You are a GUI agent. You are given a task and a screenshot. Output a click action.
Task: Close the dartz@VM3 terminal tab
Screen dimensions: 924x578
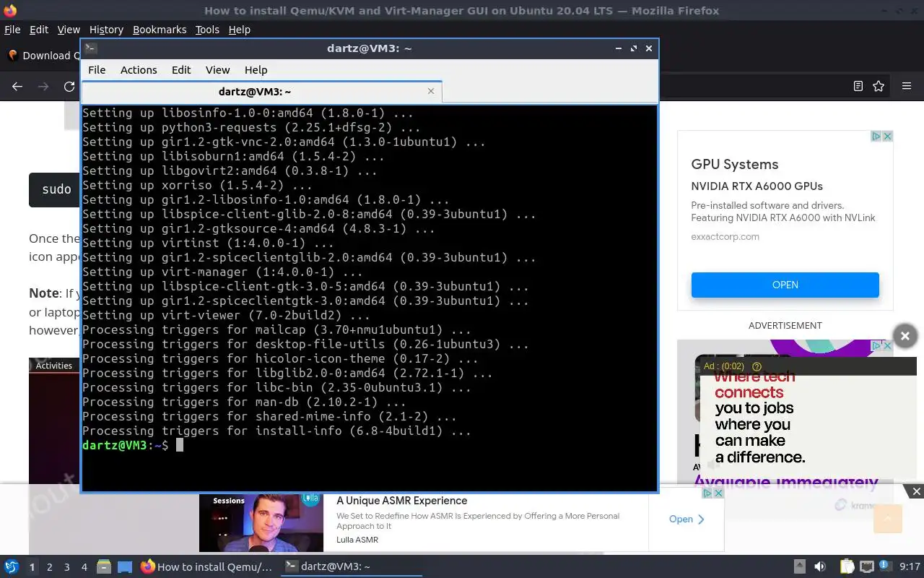coord(431,91)
